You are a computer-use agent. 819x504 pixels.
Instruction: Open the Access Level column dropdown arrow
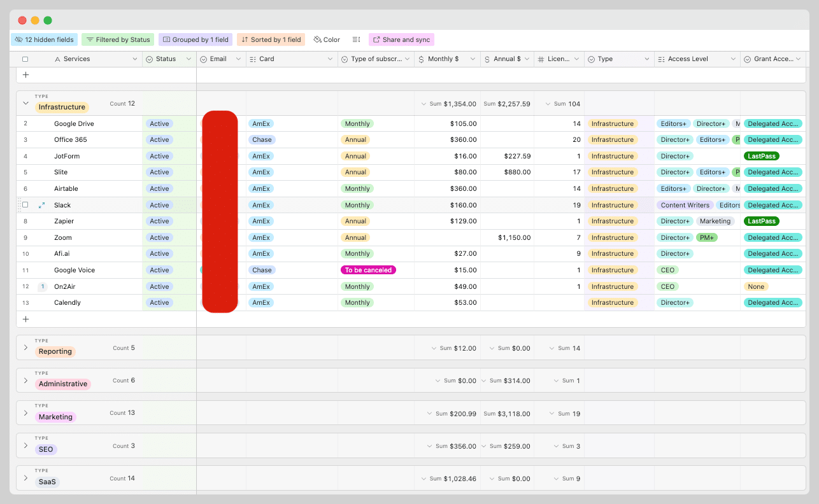pos(733,59)
